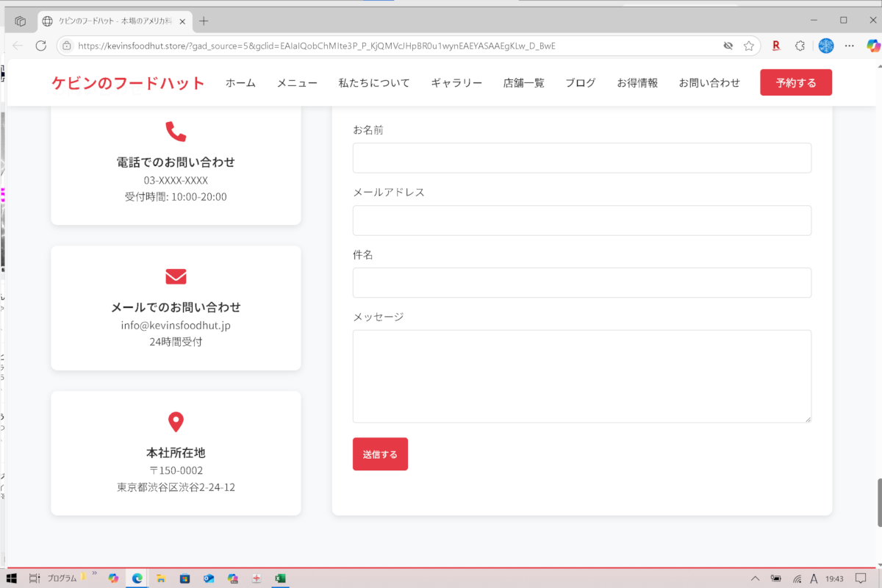This screenshot has width=882, height=588.
Task: Open the browser Settings and more menu
Action: [850, 46]
